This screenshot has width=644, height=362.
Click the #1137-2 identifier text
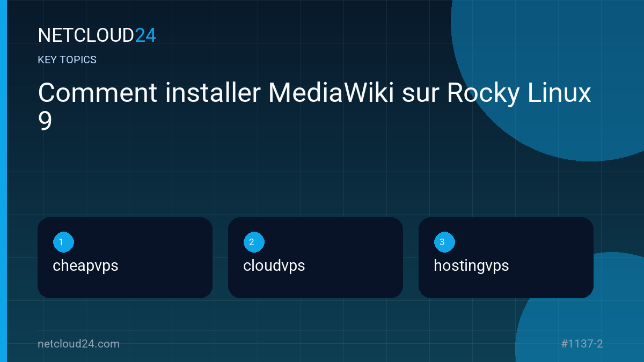click(582, 344)
